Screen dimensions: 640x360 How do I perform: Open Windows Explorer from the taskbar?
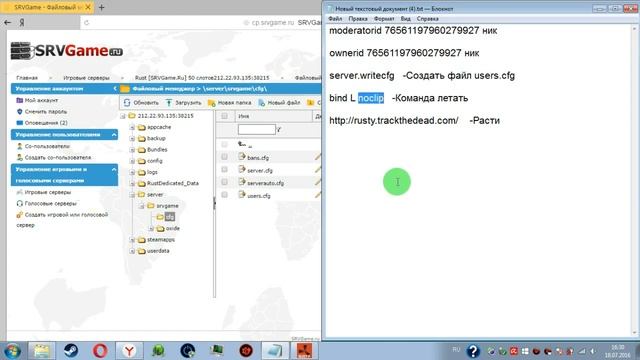42,351
